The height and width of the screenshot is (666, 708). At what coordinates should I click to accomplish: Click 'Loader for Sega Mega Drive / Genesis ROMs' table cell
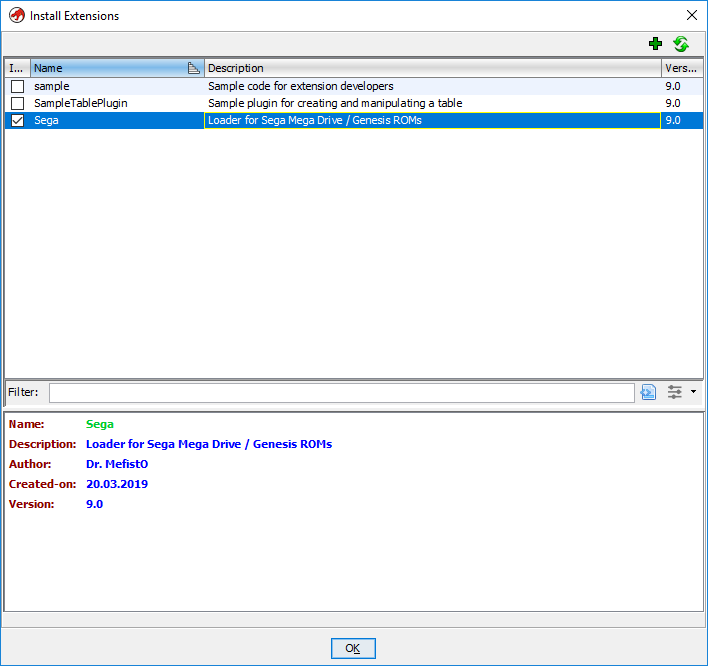pyautogui.click(x=433, y=121)
